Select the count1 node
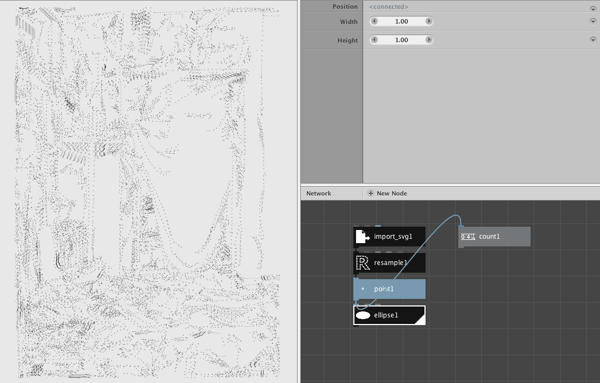The image size is (600, 383). click(494, 236)
